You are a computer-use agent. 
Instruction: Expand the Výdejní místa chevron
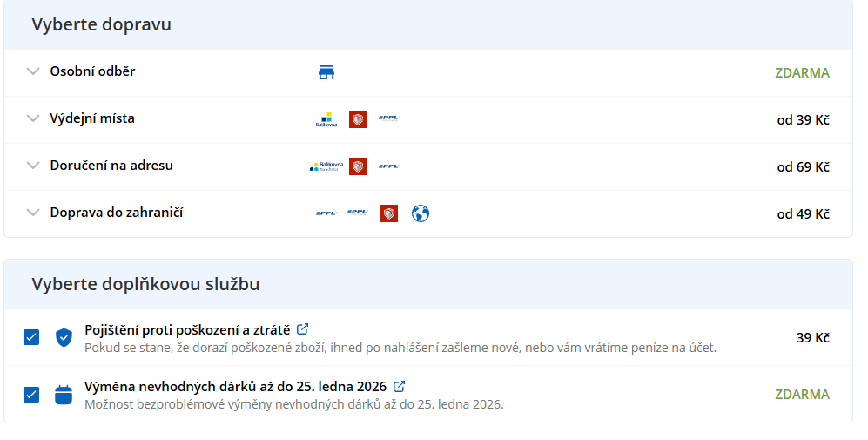tap(33, 118)
